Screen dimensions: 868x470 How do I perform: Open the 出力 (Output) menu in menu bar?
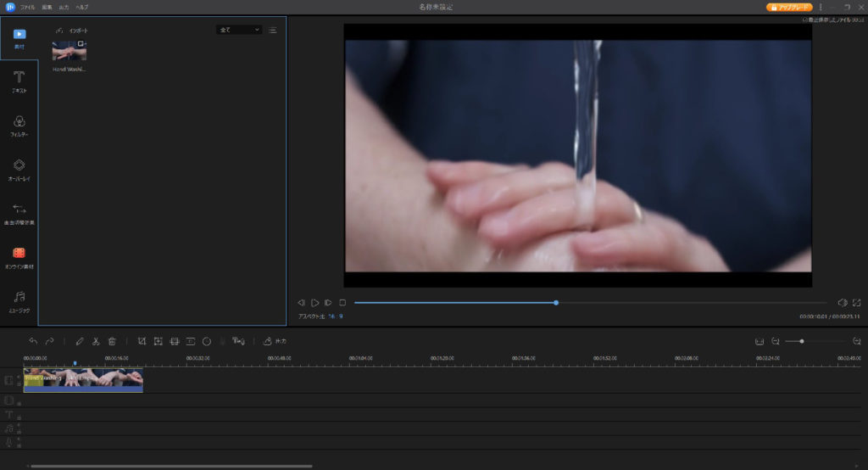[x=64, y=7]
